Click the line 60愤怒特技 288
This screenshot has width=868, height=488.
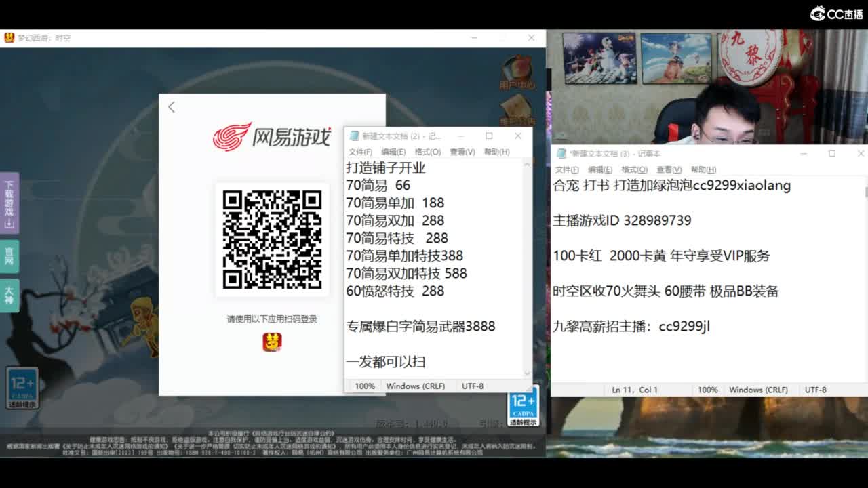(x=395, y=291)
